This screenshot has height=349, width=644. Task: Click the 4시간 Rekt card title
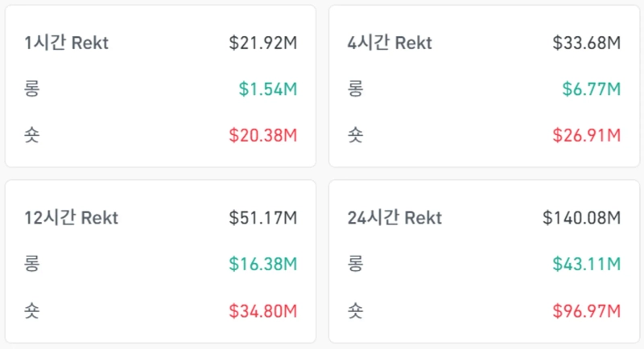390,43
